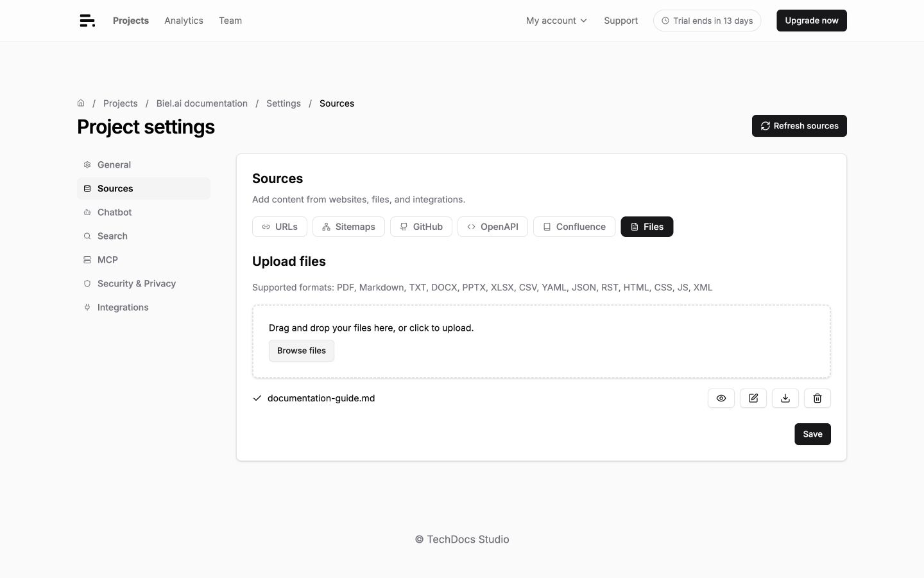This screenshot has width=924, height=578.
Task: Select the documentation-guide.md file name
Action: pos(321,398)
